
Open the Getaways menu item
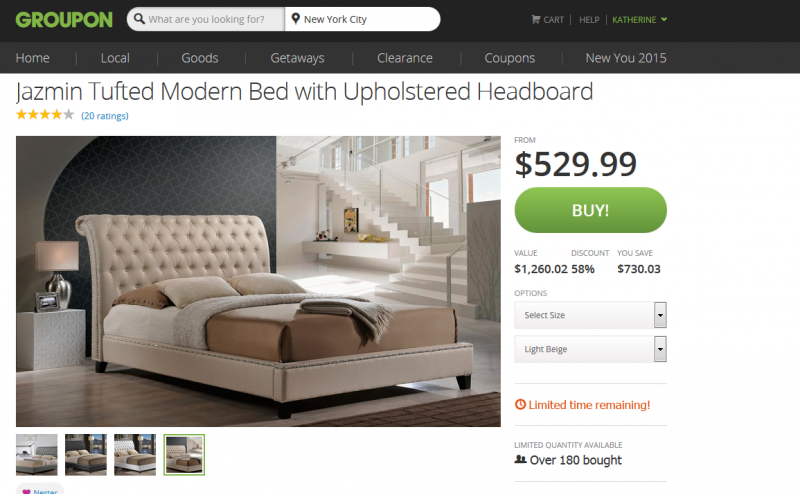tap(297, 58)
